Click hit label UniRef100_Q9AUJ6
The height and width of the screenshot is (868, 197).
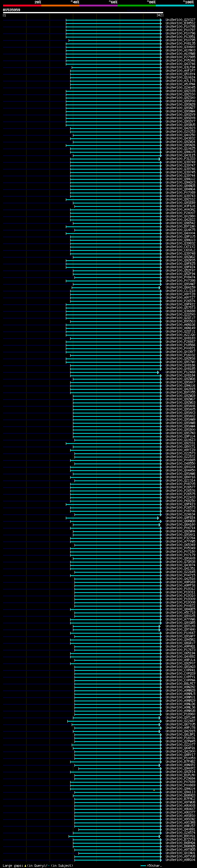[180, 386]
